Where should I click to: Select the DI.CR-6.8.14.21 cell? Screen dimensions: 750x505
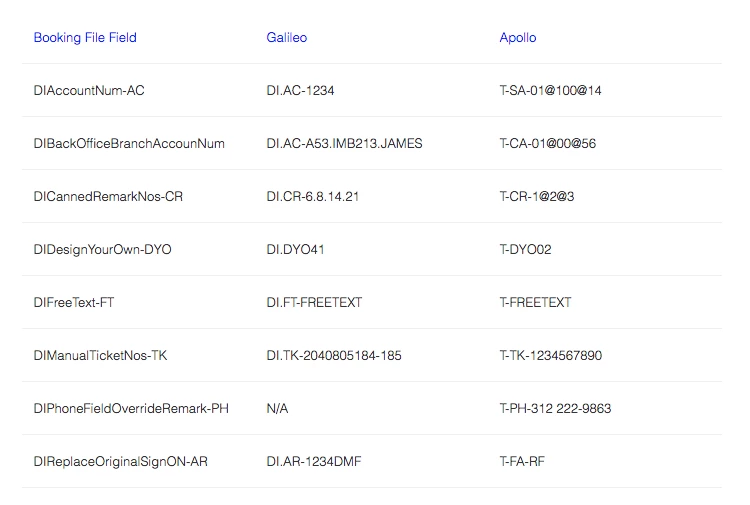tap(312, 197)
